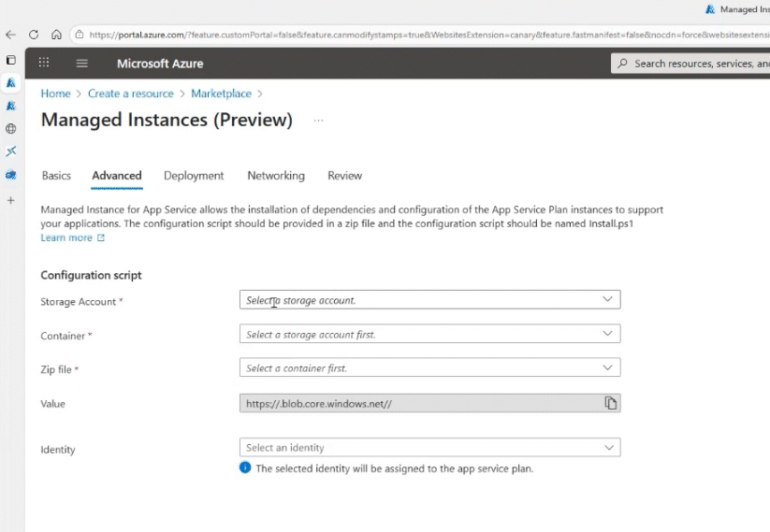Image resolution: width=770 pixels, height=532 pixels.
Task: Click the blue info icon under Identity
Action: point(245,467)
